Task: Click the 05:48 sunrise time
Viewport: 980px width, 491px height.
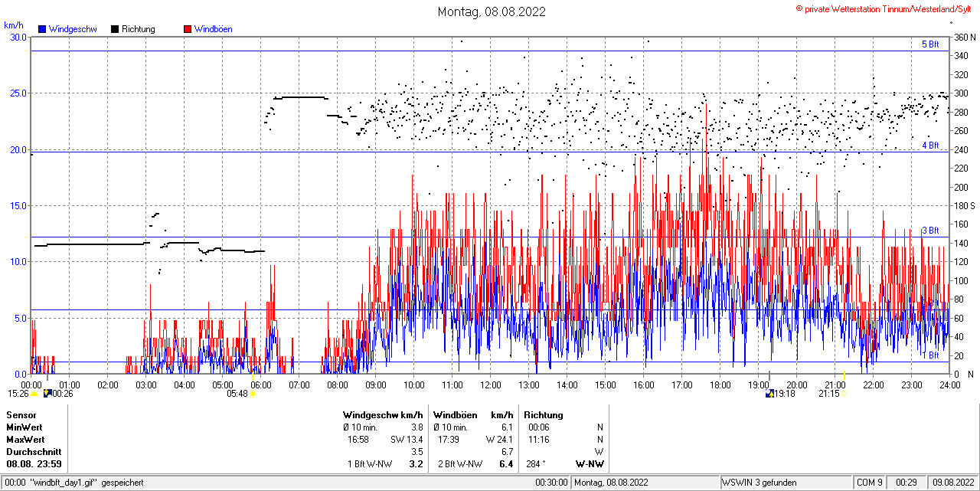Action: pos(237,394)
